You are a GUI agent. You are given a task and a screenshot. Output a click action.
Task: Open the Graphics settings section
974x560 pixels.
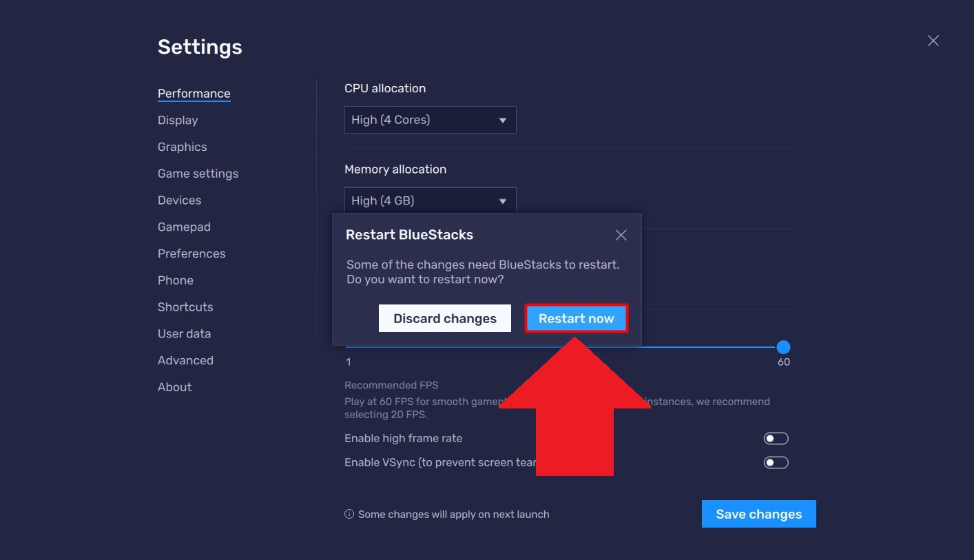[x=182, y=147]
